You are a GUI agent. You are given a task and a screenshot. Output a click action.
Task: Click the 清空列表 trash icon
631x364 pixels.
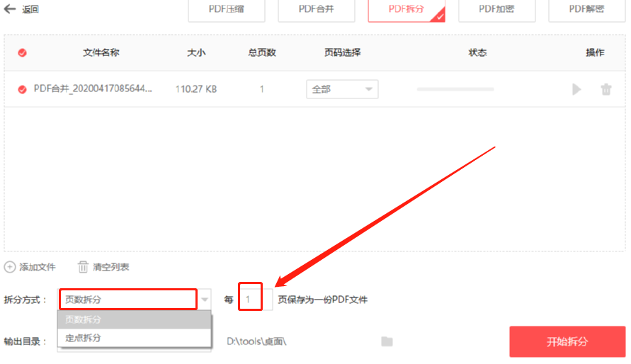(x=83, y=267)
